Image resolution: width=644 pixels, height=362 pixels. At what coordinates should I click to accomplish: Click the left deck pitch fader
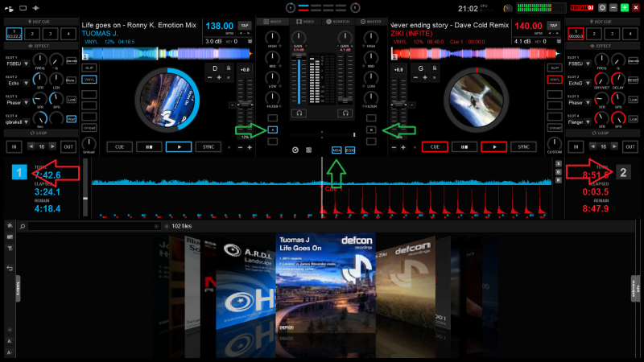click(242, 106)
